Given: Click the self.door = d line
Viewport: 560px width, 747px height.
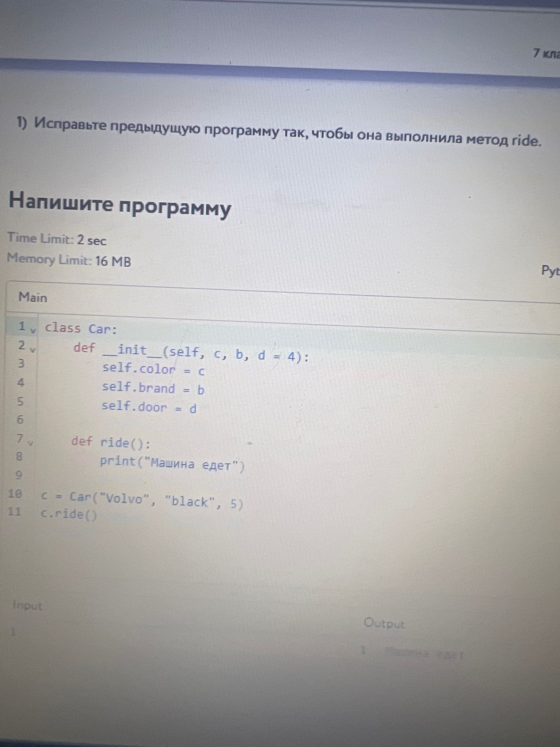Looking at the screenshot, I should tap(149, 407).
